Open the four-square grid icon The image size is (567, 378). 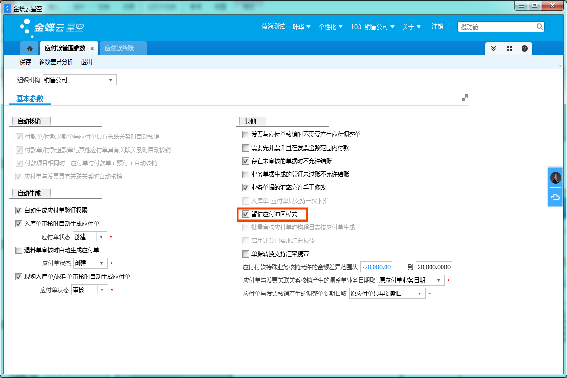coord(509,48)
